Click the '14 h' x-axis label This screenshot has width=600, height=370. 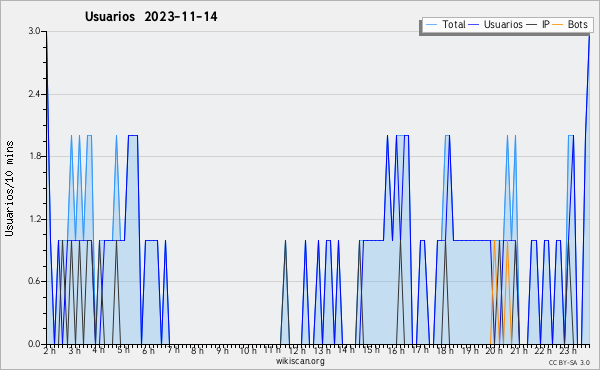[x=346, y=350]
